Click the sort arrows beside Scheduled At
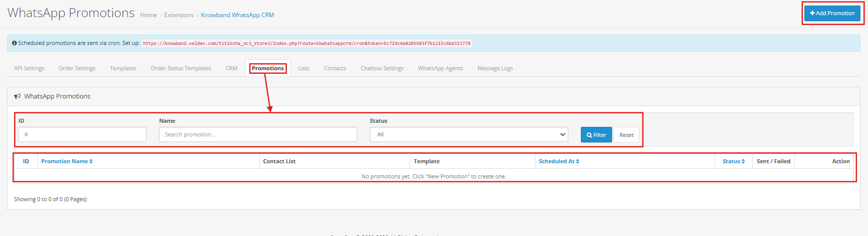The image size is (868, 236). [577, 161]
